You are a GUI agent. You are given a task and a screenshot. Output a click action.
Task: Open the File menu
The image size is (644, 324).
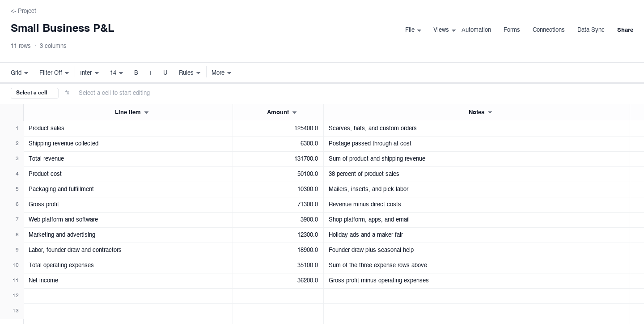click(x=413, y=30)
